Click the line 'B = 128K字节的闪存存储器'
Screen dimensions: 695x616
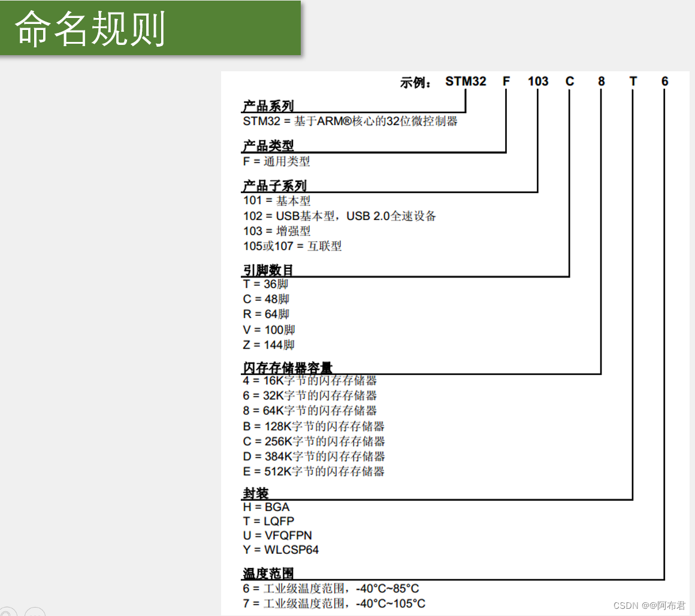coord(313,426)
